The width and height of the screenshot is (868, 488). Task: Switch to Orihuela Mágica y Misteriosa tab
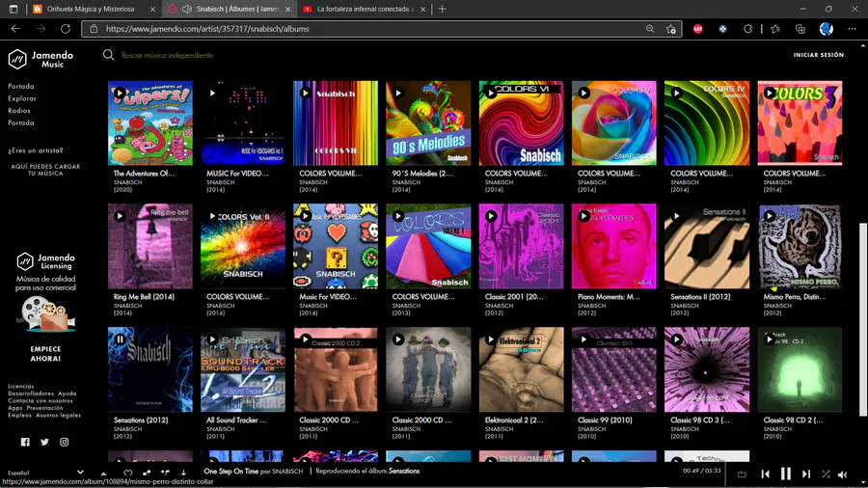click(95, 9)
